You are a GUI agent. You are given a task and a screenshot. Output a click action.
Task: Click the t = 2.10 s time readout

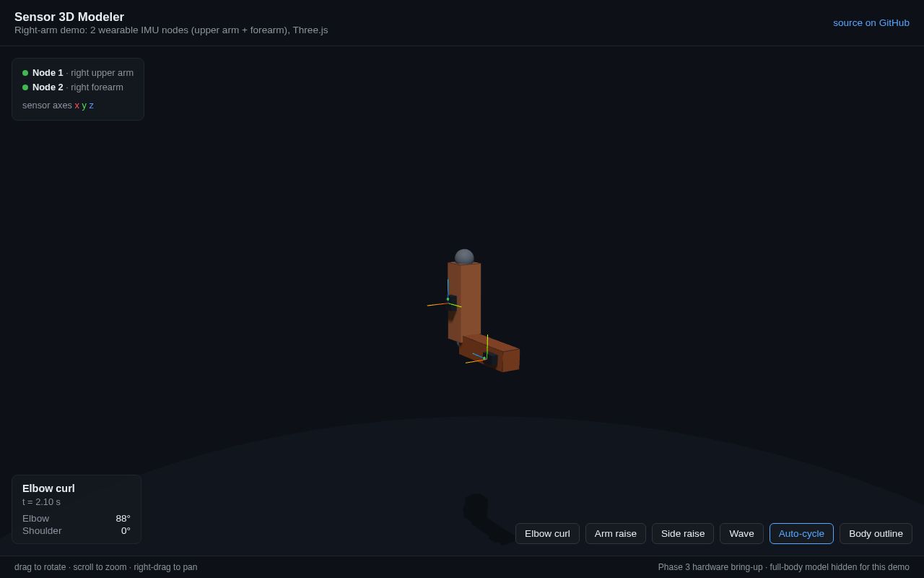[x=41, y=502]
